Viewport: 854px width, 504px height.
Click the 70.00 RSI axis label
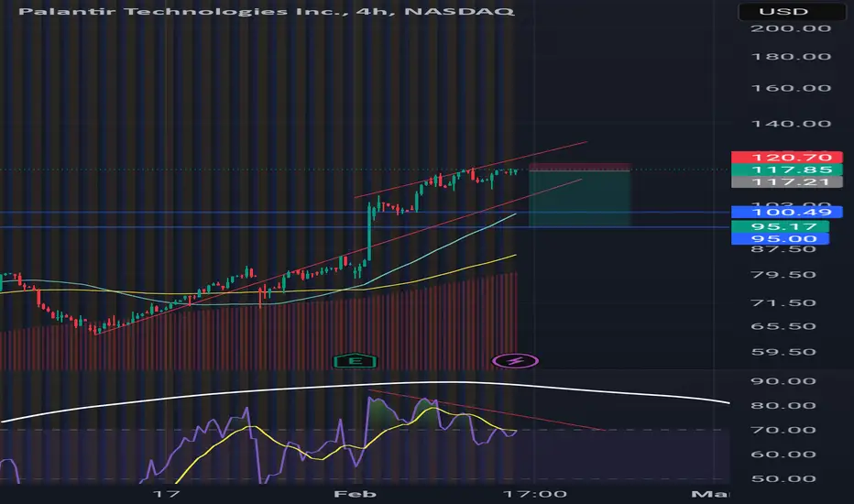coord(783,430)
